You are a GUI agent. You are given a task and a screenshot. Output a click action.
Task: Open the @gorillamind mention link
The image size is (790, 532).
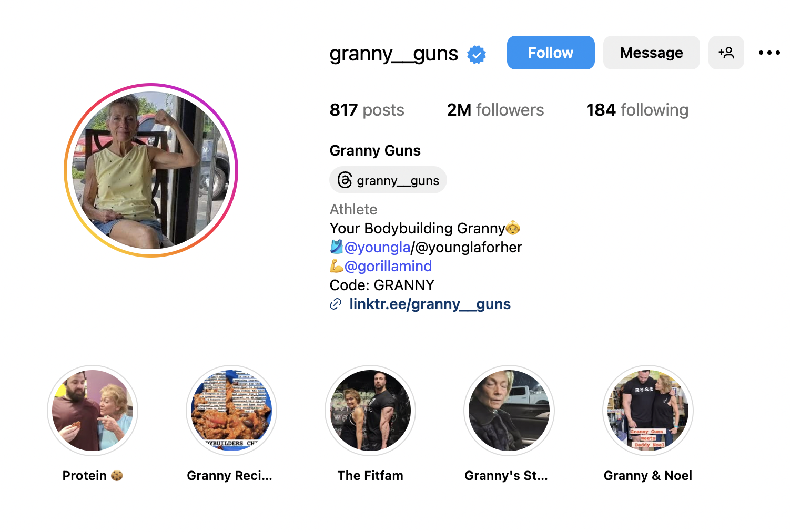(388, 266)
